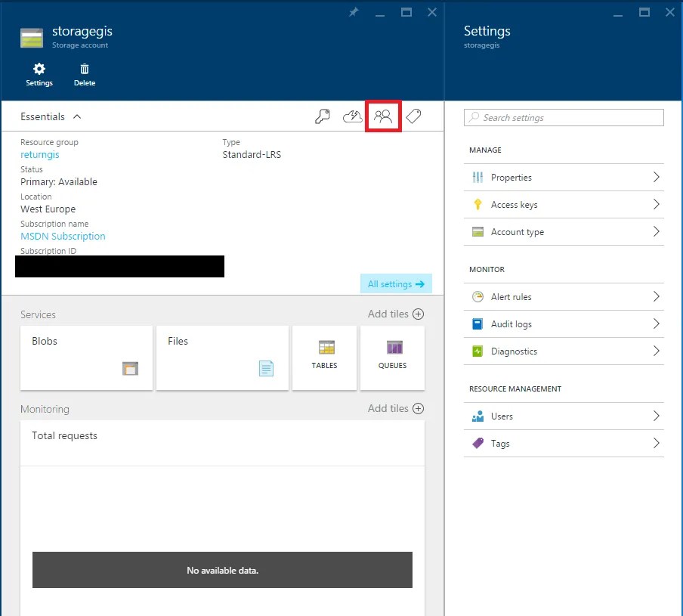683x616 pixels.
Task: Click Add tiles in Monitoring section
Action: pyautogui.click(x=395, y=408)
